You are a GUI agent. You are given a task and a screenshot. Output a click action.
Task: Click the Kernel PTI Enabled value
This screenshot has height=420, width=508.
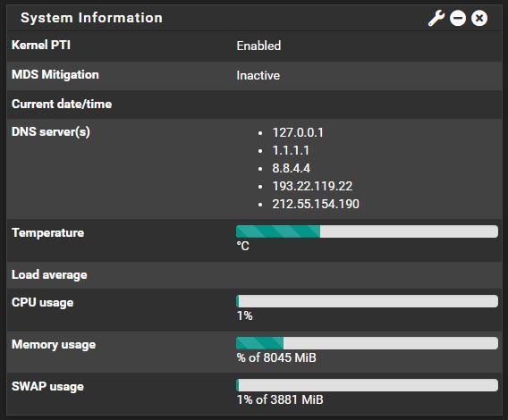pos(258,46)
